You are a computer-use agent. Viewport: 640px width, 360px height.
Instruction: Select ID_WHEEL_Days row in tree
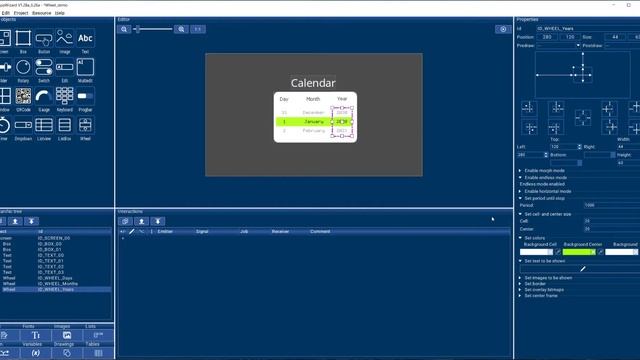56,278
